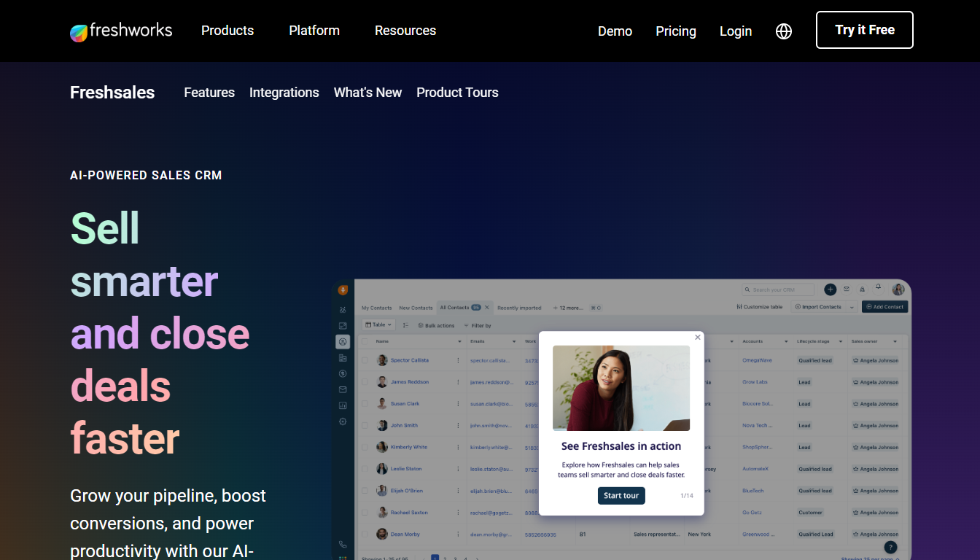This screenshot has height=560, width=980.
Task: Click the Add Contact button
Action: click(x=885, y=307)
